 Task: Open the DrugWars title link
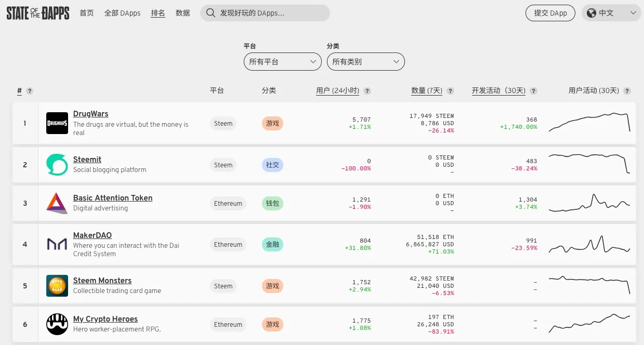pyautogui.click(x=90, y=114)
